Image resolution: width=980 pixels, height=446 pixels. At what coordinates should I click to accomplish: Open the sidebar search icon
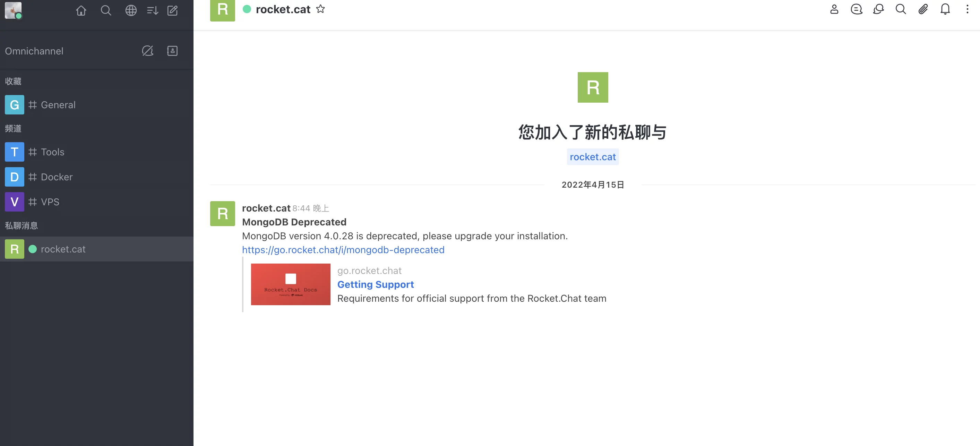(x=106, y=10)
